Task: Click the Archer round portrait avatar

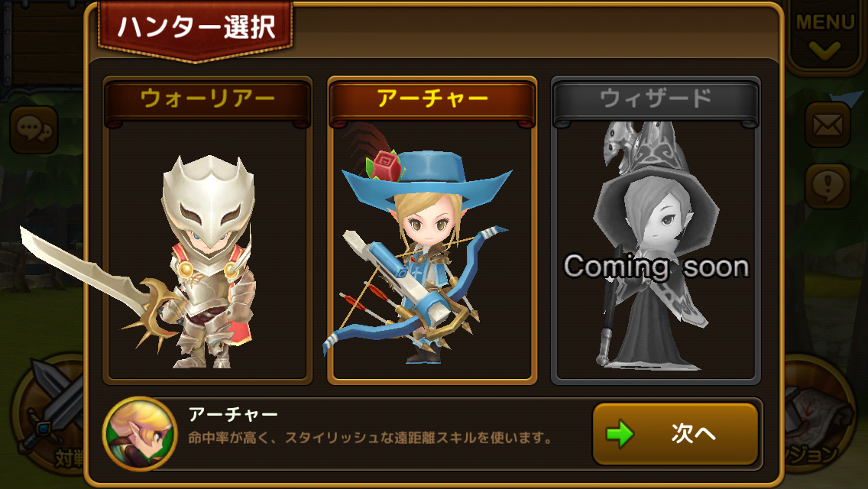Action: click(140, 434)
